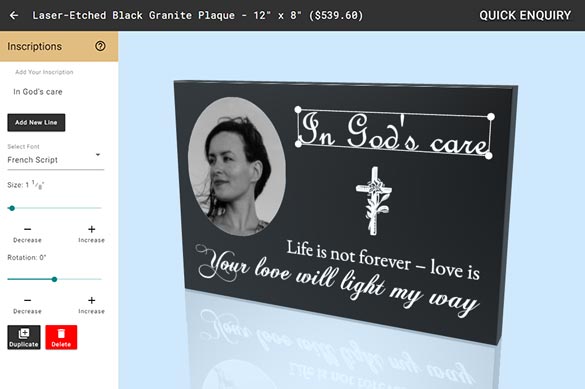
Task: Increase rotation with the plus icon
Action: [x=91, y=300]
